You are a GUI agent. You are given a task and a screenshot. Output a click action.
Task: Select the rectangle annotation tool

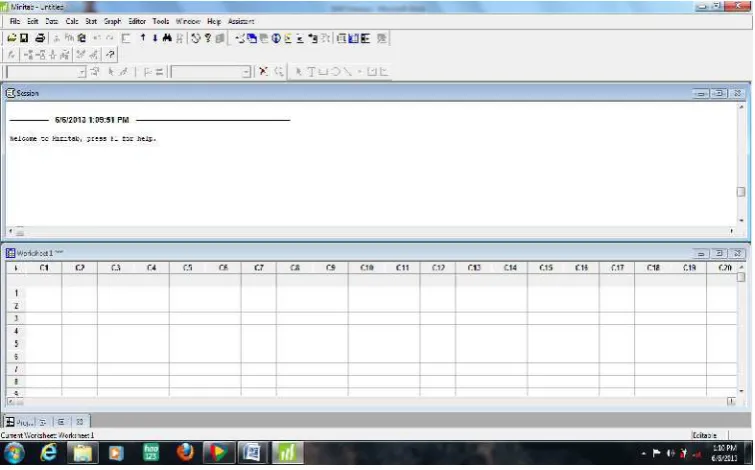pos(323,72)
